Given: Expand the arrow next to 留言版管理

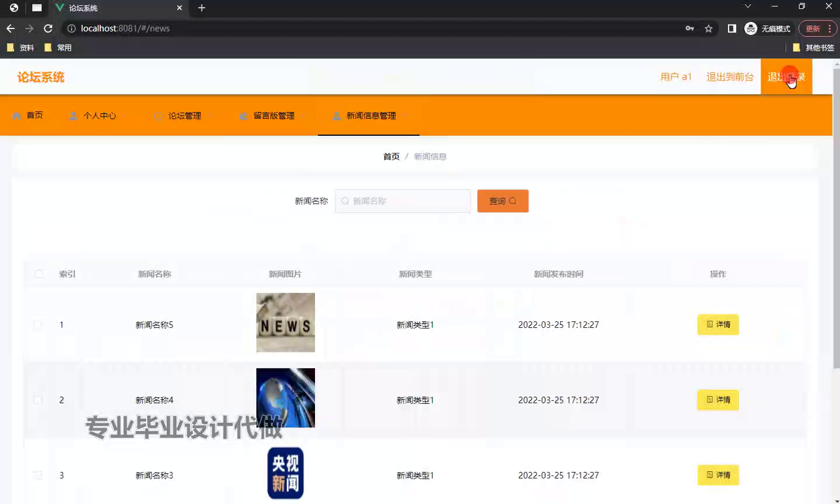Looking at the screenshot, I should click(302, 116).
